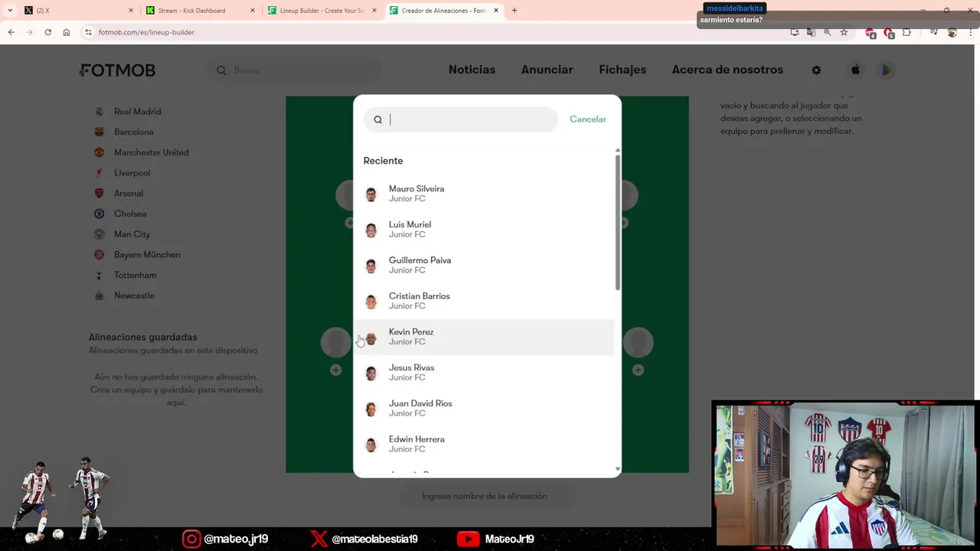Select Kevin Perez player row
980x551 pixels.
(484, 337)
